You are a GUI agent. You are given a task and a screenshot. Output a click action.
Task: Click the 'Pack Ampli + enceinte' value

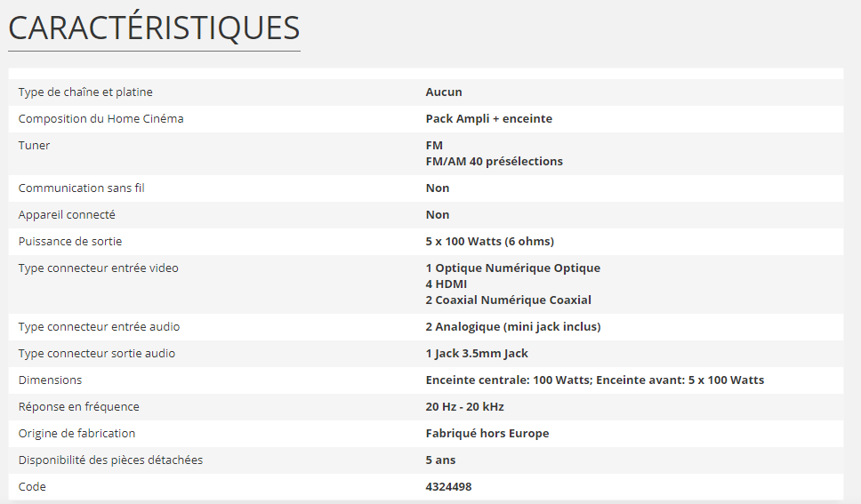[488, 119]
